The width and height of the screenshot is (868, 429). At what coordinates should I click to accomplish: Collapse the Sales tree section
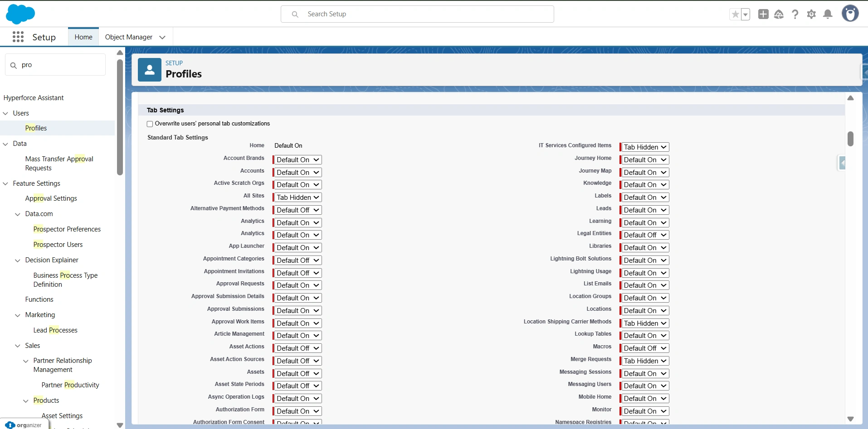(17, 345)
